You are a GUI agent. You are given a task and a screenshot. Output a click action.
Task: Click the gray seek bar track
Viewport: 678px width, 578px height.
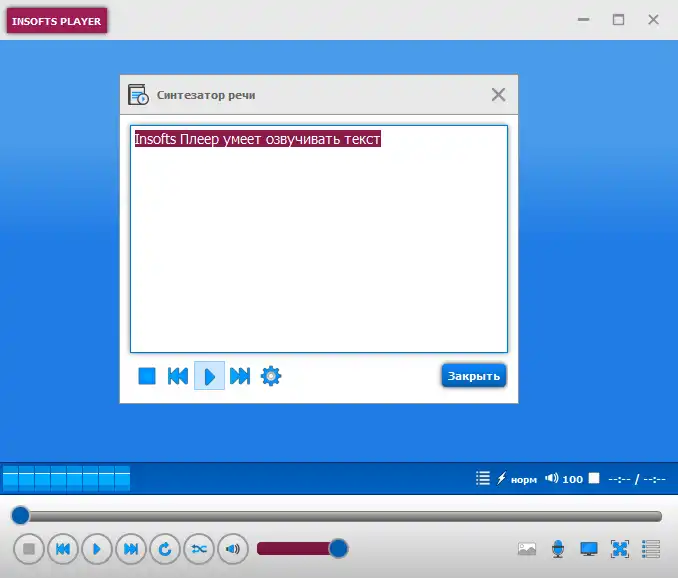pos(342,516)
